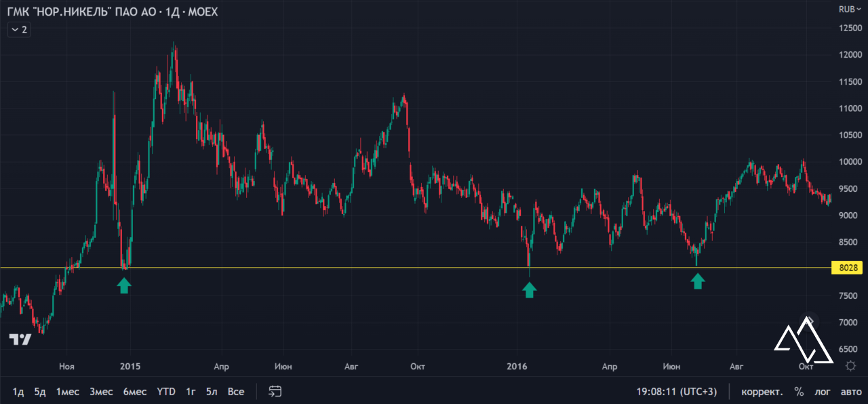The image size is (868, 404).
Task: Toggle the percent scale mode
Action: [x=799, y=392]
